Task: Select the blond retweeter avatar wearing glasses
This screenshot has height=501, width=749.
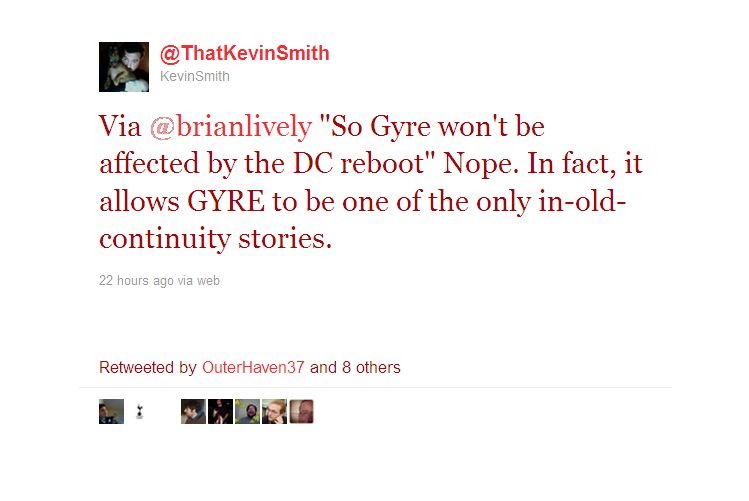Action: point(275,412)
